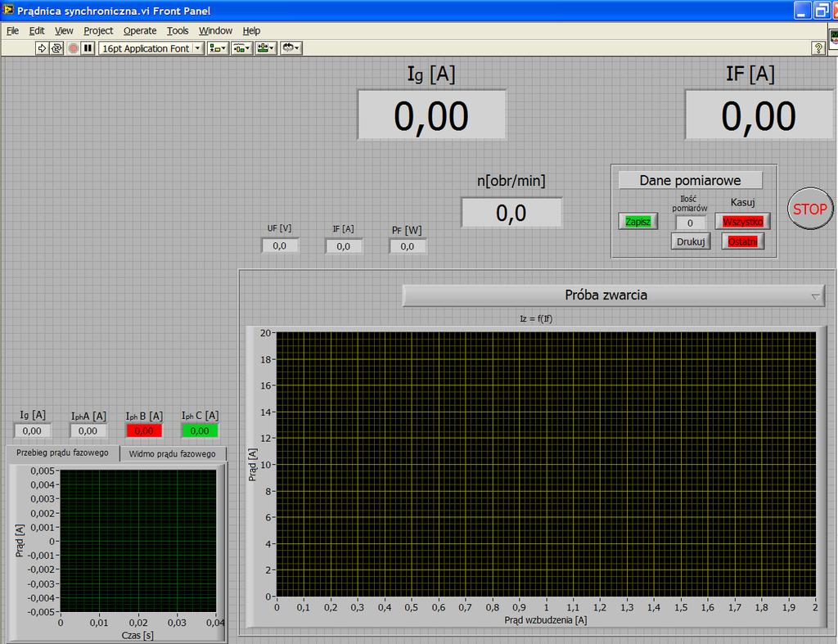Viewport: 838px width, 644px height.
Task: Open the File menu
Action: [12, 30]
